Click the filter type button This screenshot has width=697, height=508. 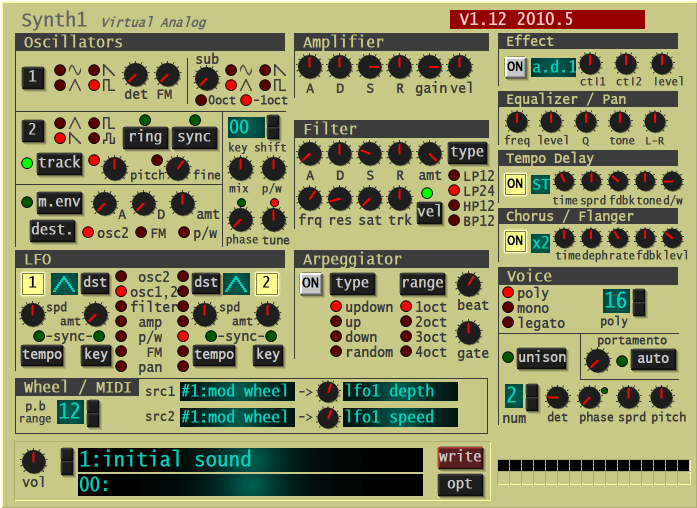(467, 152)
